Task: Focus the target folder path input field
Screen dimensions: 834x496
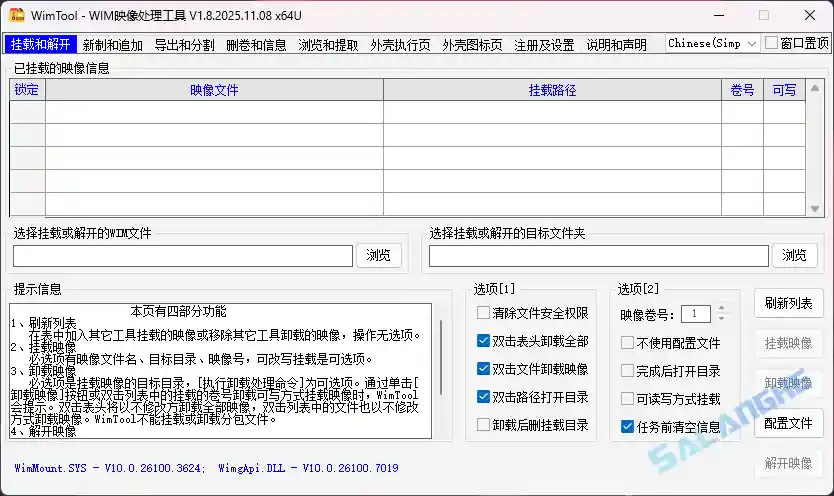Action: click(599, 256)
